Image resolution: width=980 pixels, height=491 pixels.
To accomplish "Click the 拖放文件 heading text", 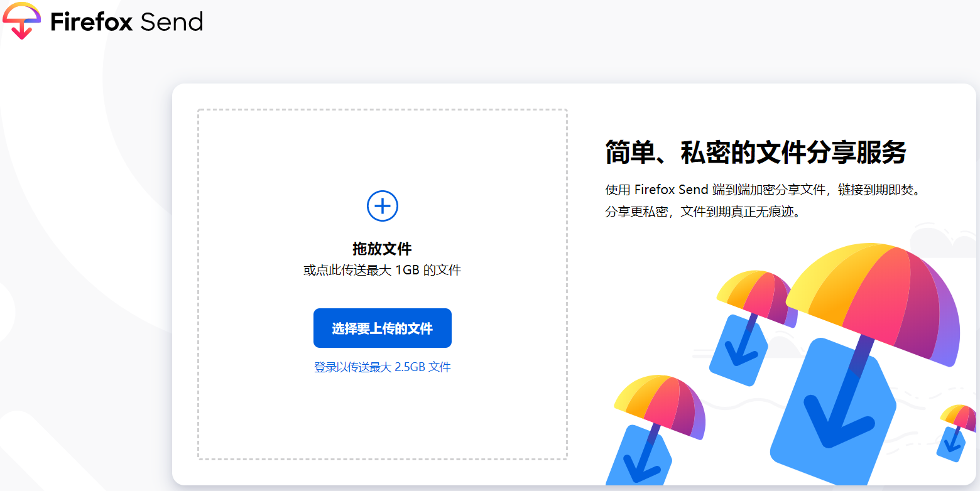I will coord(382,249).
